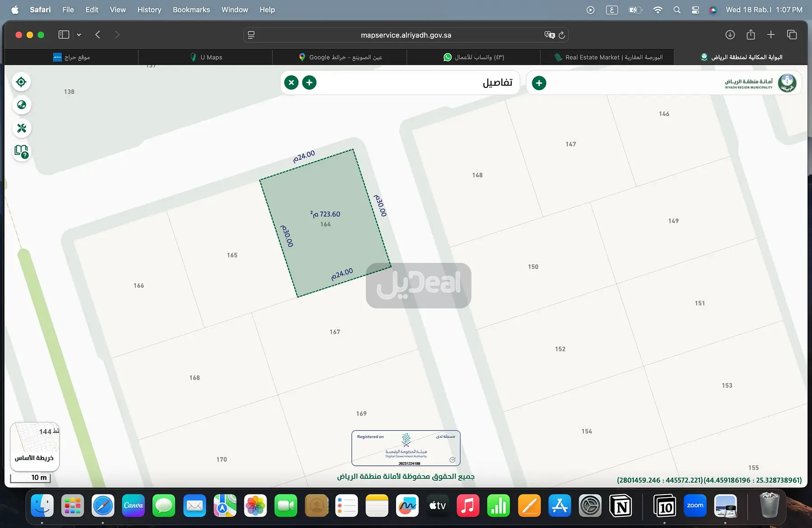This screenshot has height=528, width=812.
Task: Expand the sidebar tab group dropdown
Action: (79, 35)
